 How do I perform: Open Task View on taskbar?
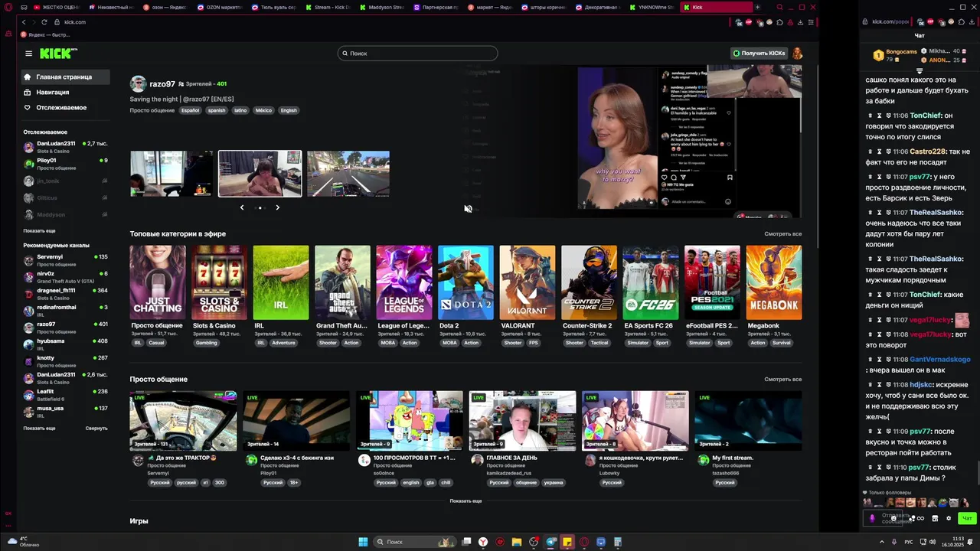[x=466, y=542]
